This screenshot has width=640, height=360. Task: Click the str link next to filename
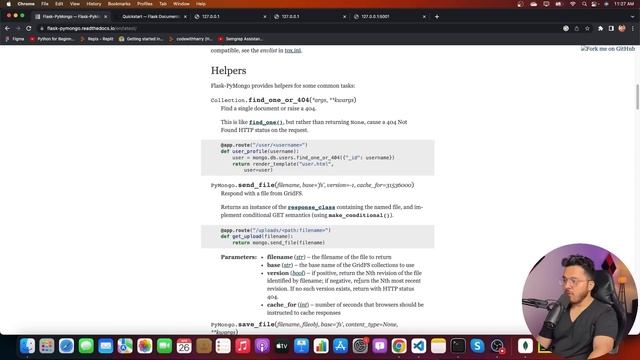coord(300,257)
